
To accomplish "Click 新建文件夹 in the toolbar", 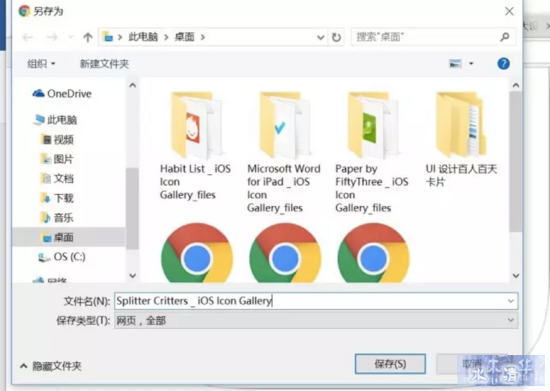I will [104, 64].
